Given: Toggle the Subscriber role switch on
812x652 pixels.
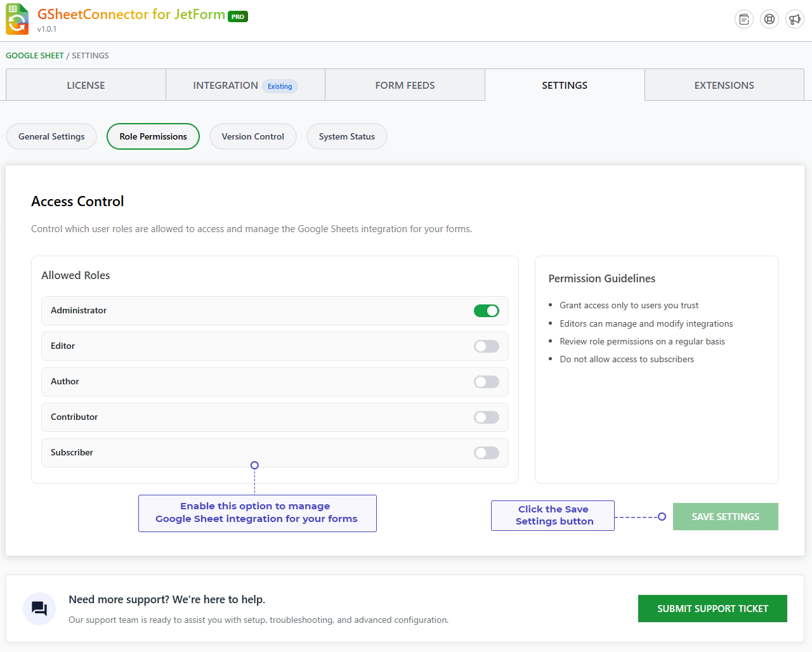Looking at the screenshot, I should click(x=487, y=453).
